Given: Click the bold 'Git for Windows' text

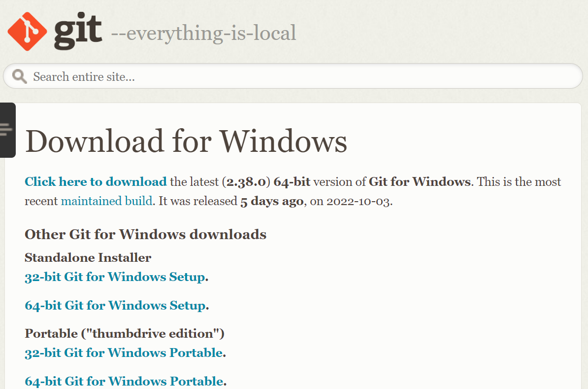Looking at the screenshot, I should pos(420,182).
